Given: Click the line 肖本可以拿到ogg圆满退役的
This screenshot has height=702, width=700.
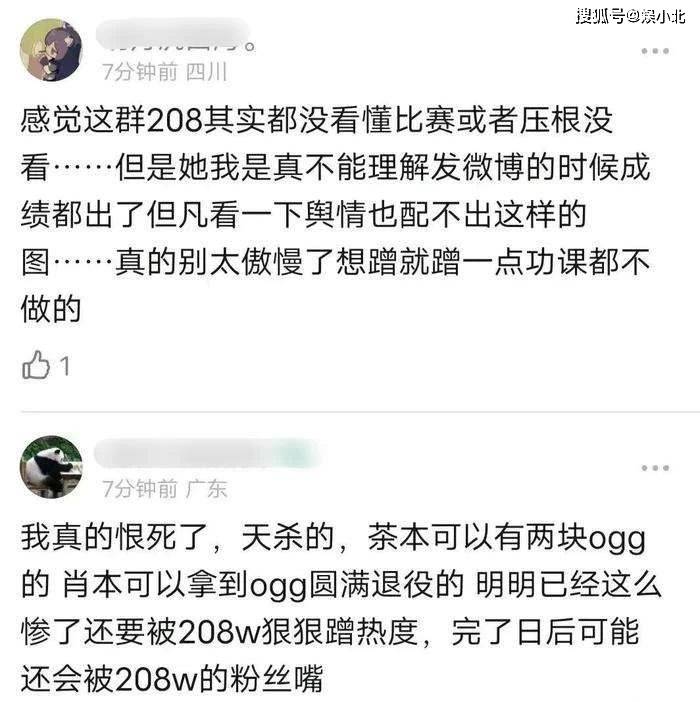Looking at the screenshot, I should click(x=263, y=584).
